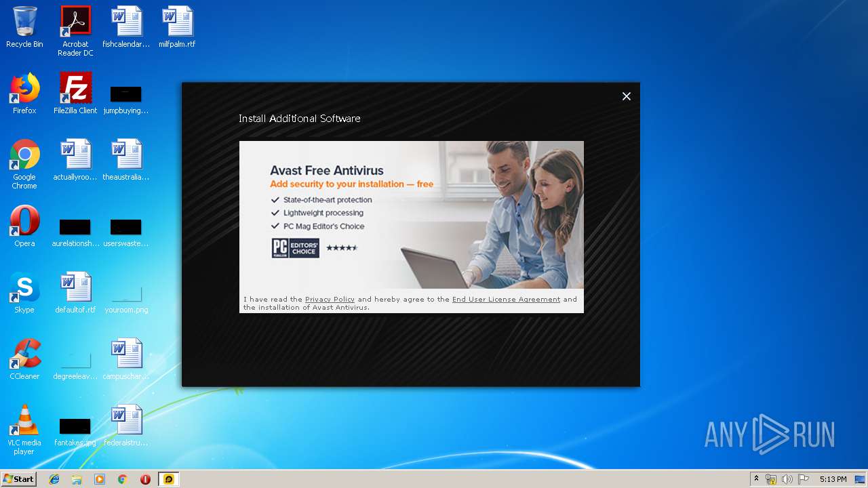The height and width of the screenshot is (488, 868).
Task: Select the fishcalendar Word document icon
Action: (x=126, y=27)
